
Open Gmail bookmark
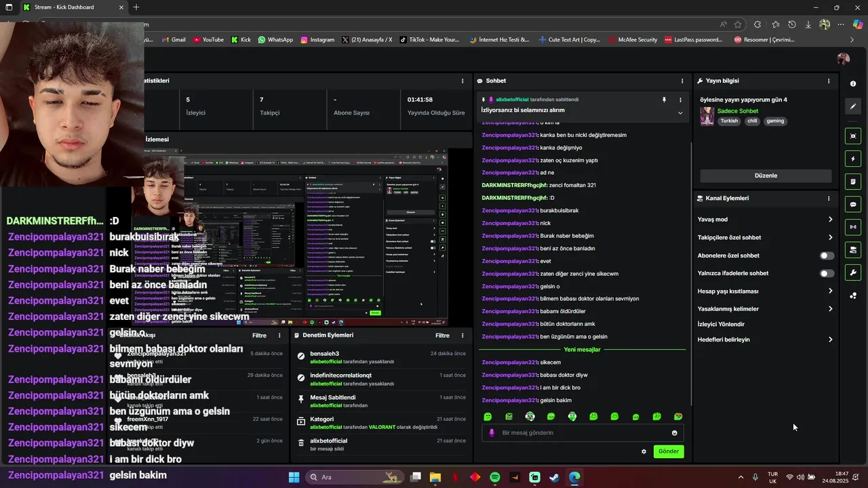pyautogui.click(x=173, y=40)
